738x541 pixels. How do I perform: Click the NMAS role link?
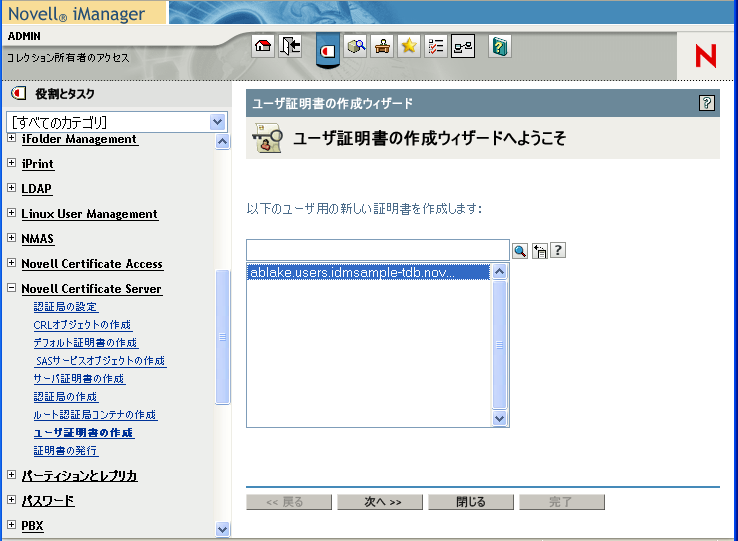pyautogui.click(x=38, y=239)
